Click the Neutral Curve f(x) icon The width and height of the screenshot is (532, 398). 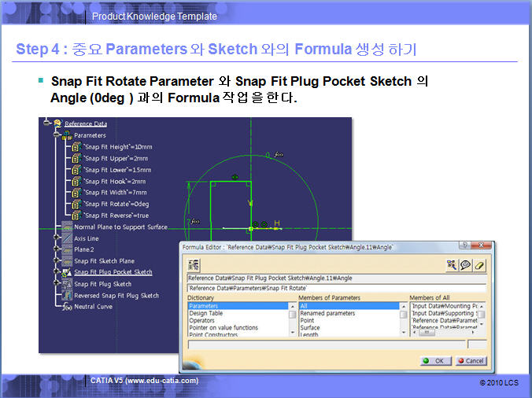(x=67, y=307)
